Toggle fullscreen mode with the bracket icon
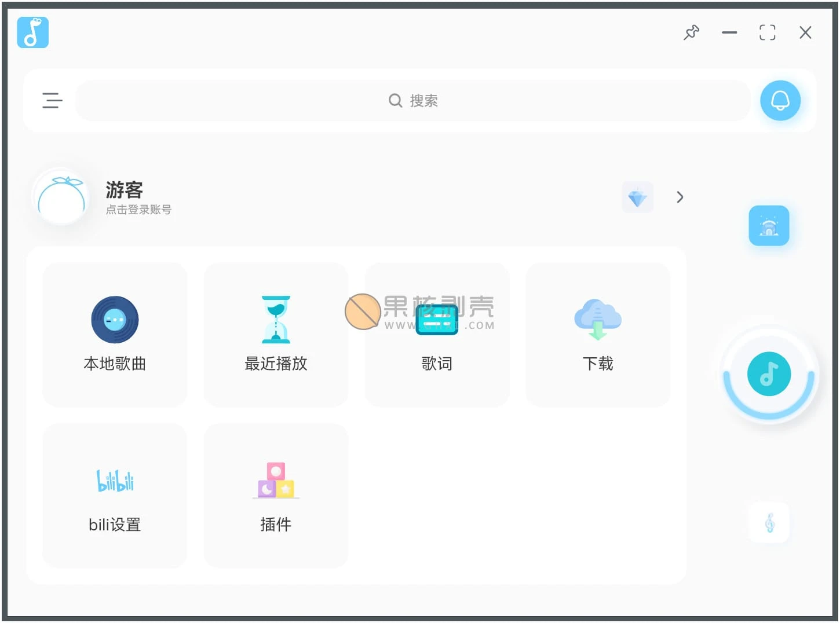 tap(767, 32)
